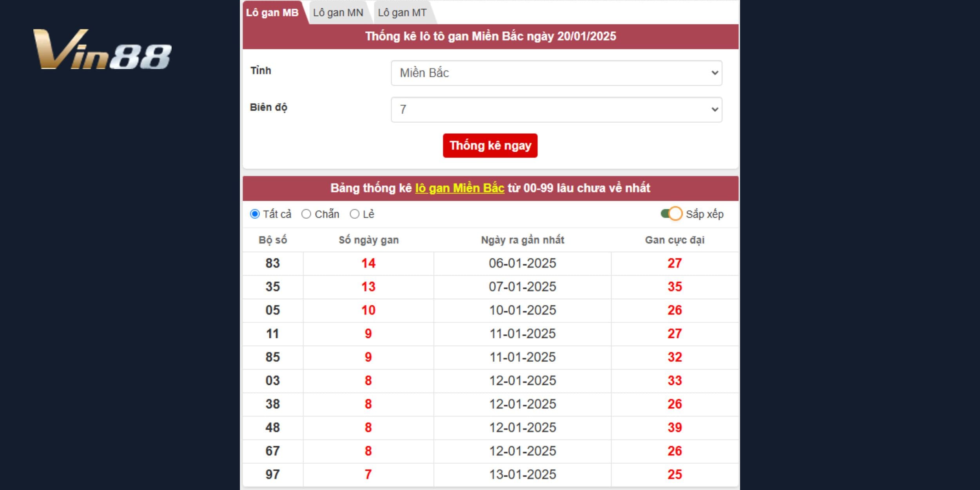
Task: Click Gan cực đại value 25
Action: click(x=675, y=475)
